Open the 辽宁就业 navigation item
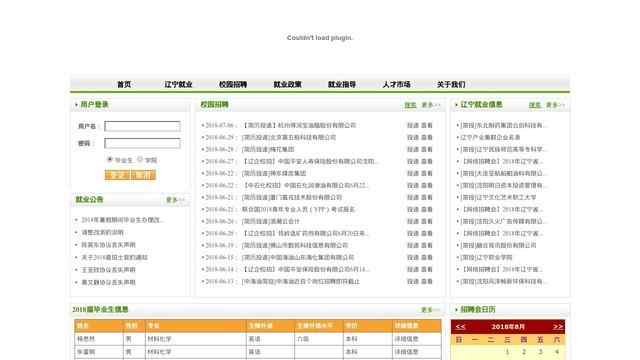This screenshot has width=640, height=360. pos(178,84)
